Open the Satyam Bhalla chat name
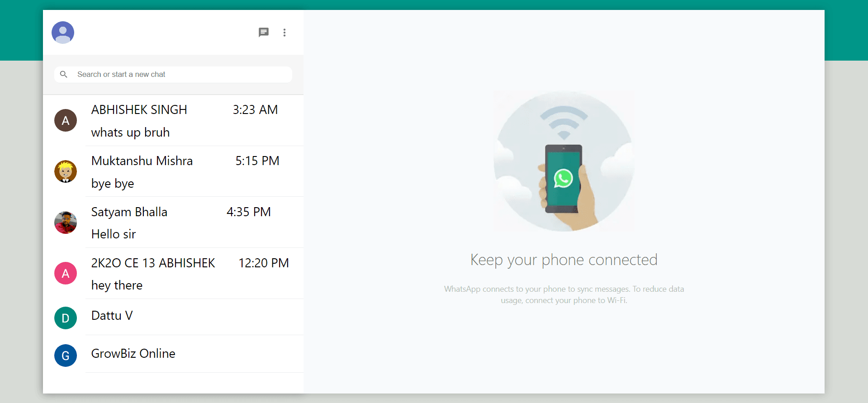Screen dimensions: 868x403 click(x=129, y=212)
